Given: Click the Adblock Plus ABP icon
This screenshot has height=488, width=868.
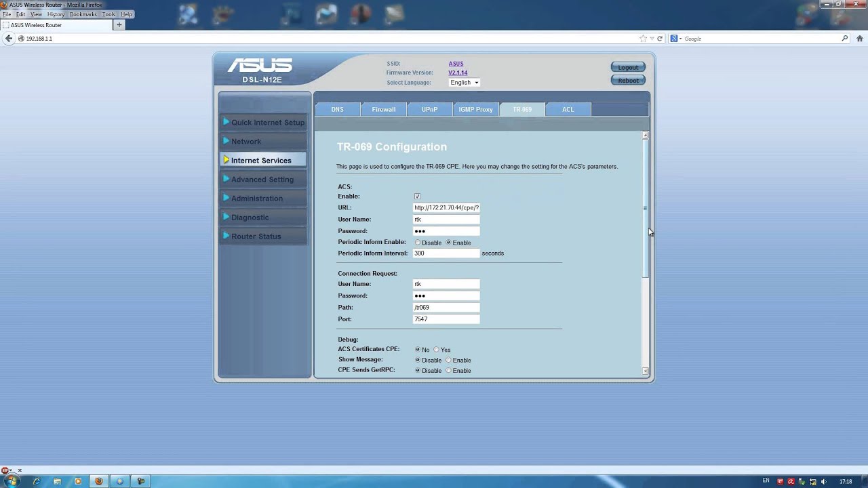Looking at the screenshot, I should click(5, 470).
